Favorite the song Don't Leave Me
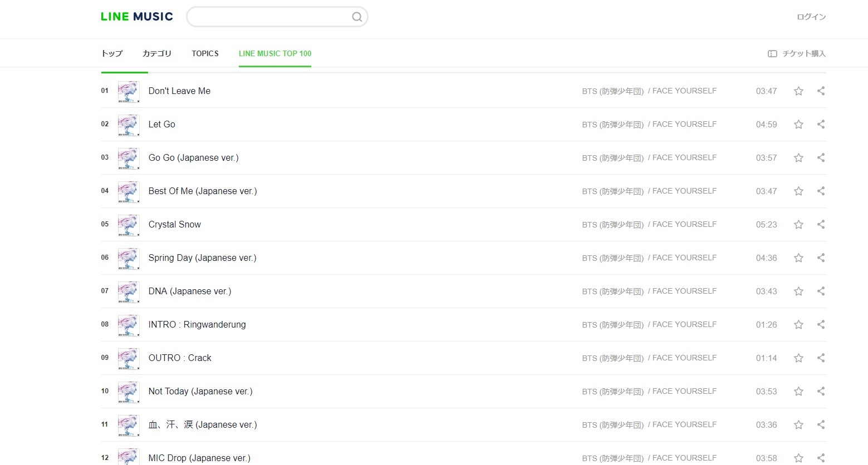 (798, 91)
